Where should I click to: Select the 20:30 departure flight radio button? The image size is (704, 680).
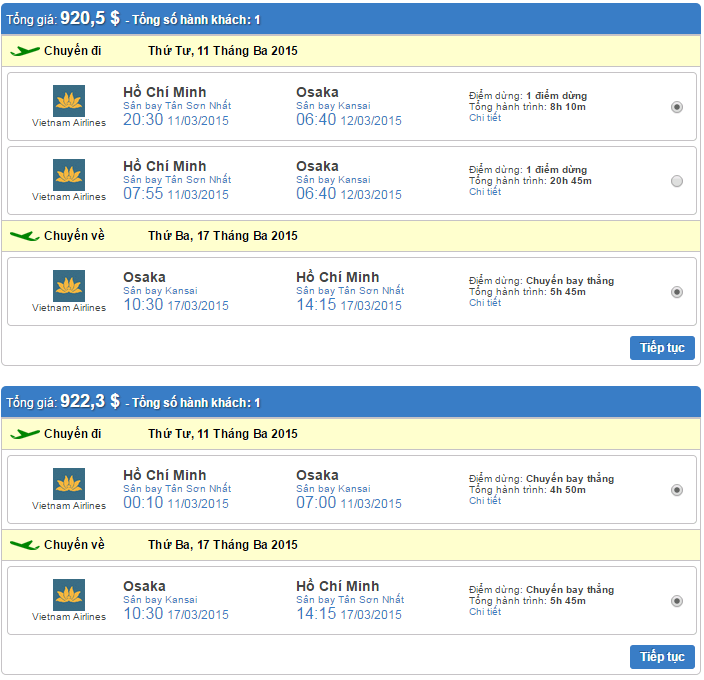(677, 107)
